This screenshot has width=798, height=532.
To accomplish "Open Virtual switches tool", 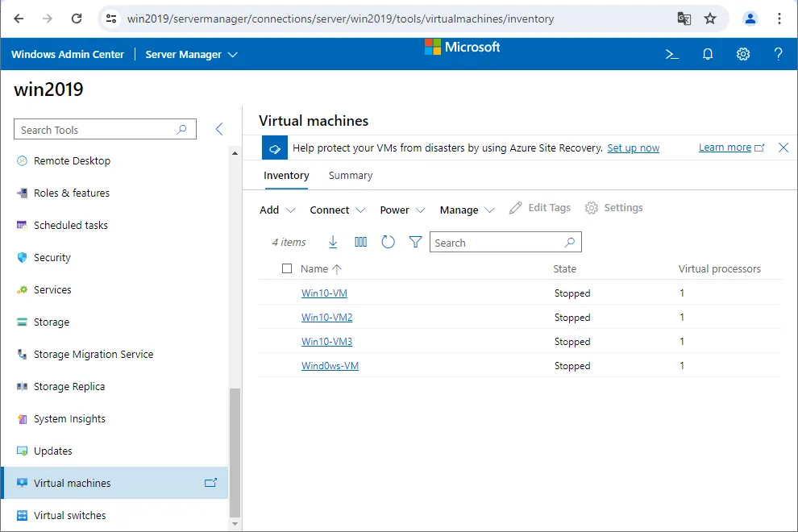I will coord(115,515).
